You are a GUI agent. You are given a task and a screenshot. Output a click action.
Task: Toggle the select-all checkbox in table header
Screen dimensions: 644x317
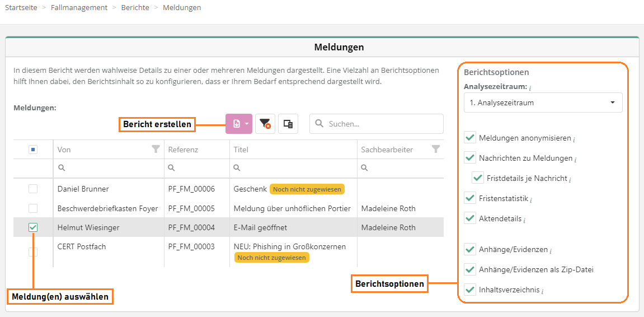pyautogui.click(x=33, y=150)
